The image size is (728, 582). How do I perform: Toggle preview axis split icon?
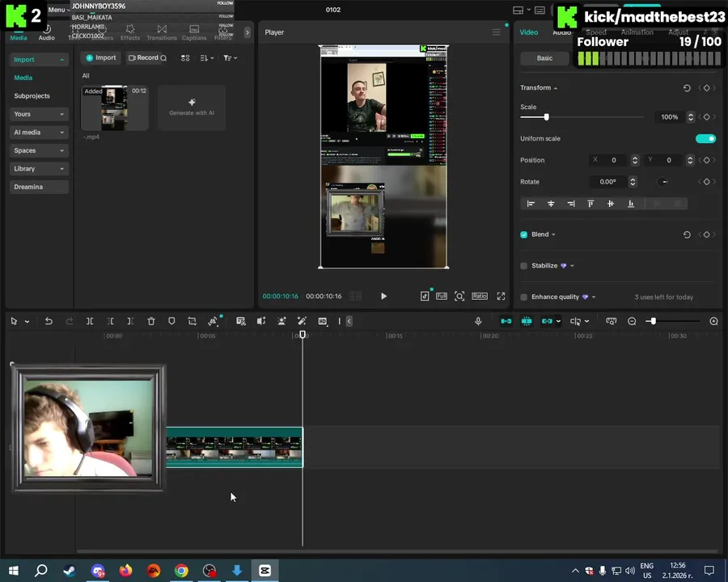[x=576, y=321]
